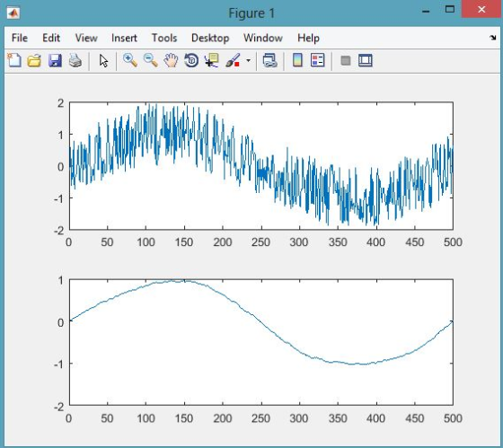The width and height of the screenshot is (503, 448).
Task: Click the Show Plot Tools and Dock icon
Action: (366, 60)
